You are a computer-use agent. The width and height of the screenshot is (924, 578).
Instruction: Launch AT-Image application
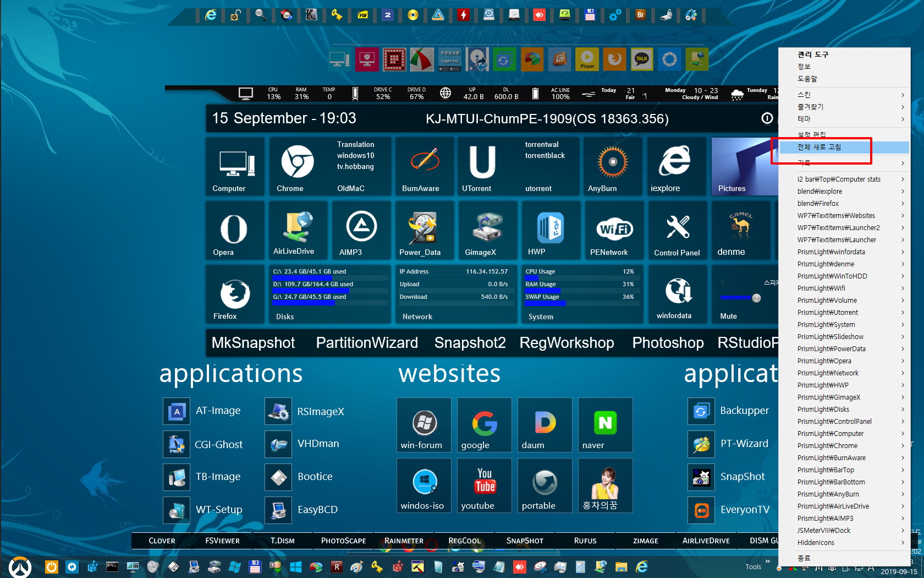click(x=202, y=411)
